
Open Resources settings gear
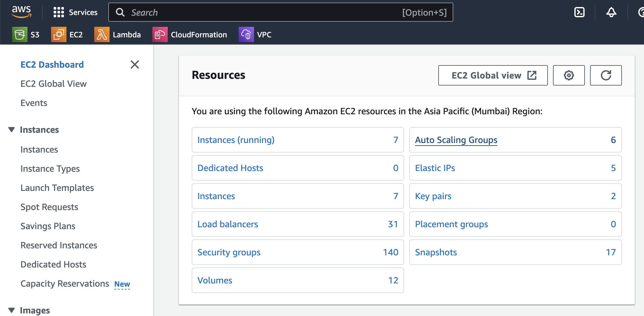tap(569, 75)
